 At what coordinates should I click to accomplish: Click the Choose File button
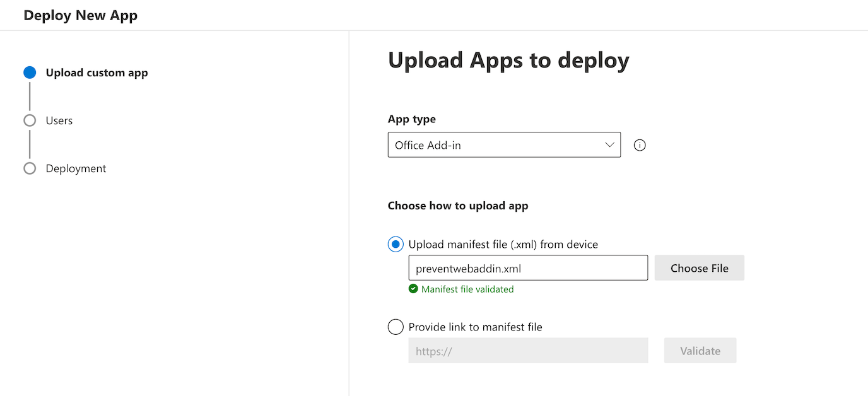click(x=699, y=267)
